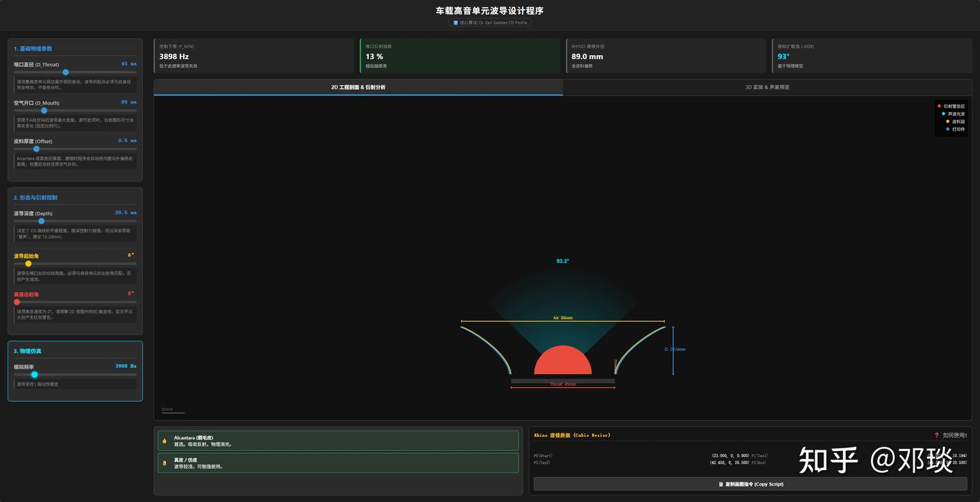Viewport: 980px width, 502px height.
Task: Click the yellow 皮料层 legend dot
Action: click(947, 121)
